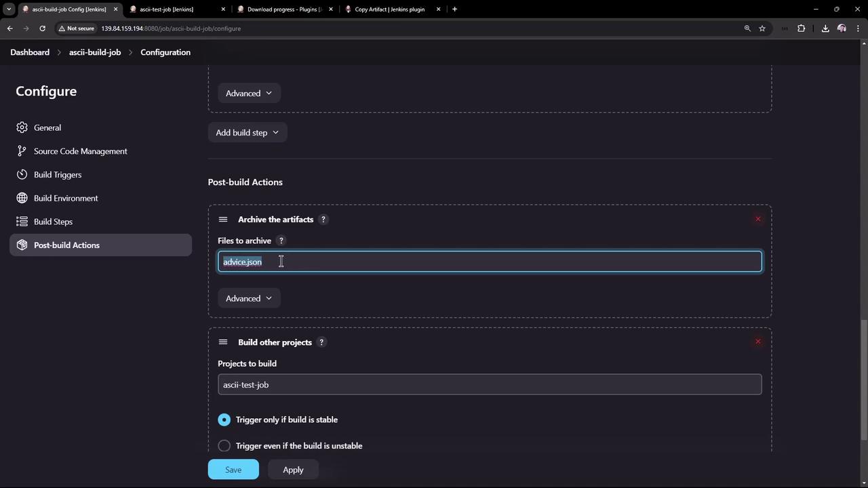The image size is (868, 488).
Task: Click the Projects to build label
Action: 247,364
